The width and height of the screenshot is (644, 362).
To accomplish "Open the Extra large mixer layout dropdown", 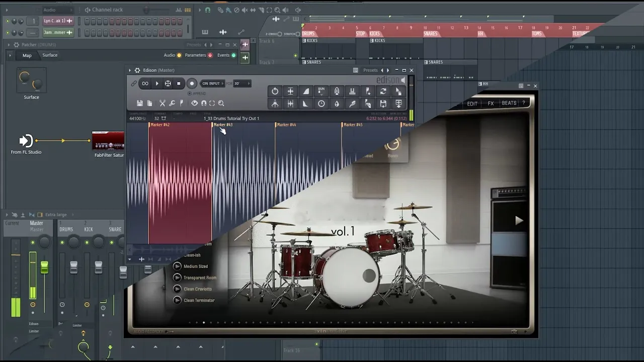I will [x=56, y=215].
